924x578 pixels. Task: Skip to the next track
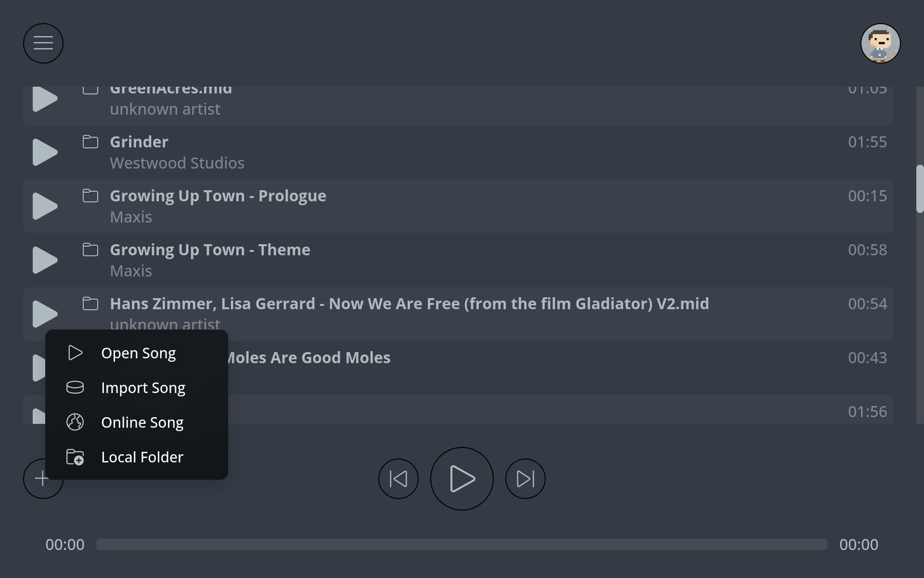(x=525, y=478)
